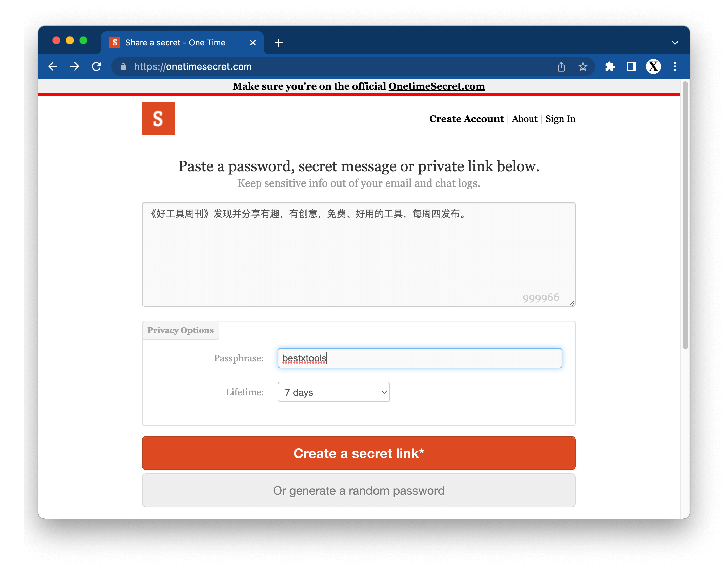Open a new browser tab
728x569 pixels.
point(278,43)
